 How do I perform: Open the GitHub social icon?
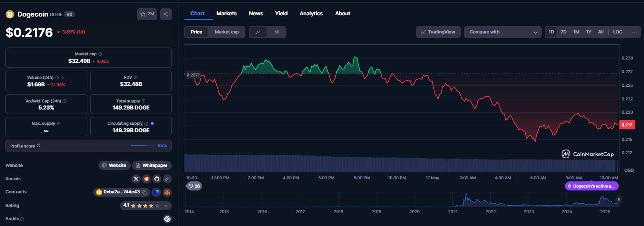point(156,179)
